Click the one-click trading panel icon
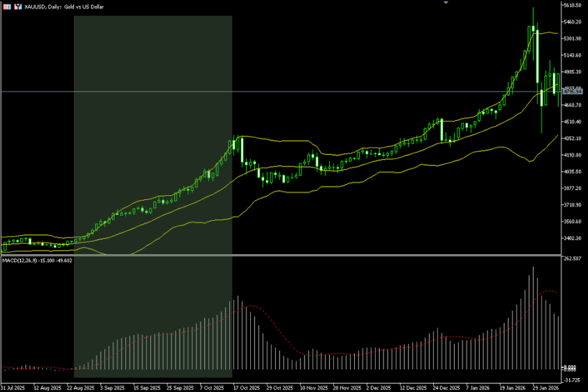The image size is (588, 392). coord(17,5)
